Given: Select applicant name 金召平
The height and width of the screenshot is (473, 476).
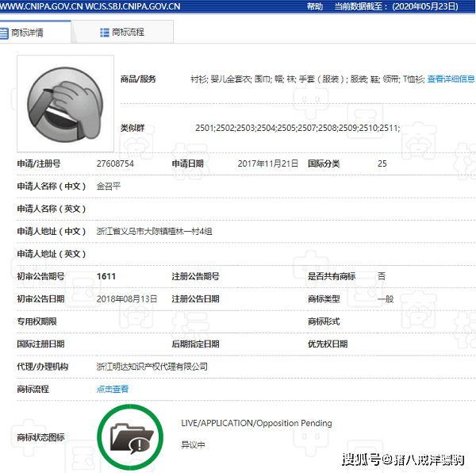Looking at the screenshot, I should tap(109, 186).
